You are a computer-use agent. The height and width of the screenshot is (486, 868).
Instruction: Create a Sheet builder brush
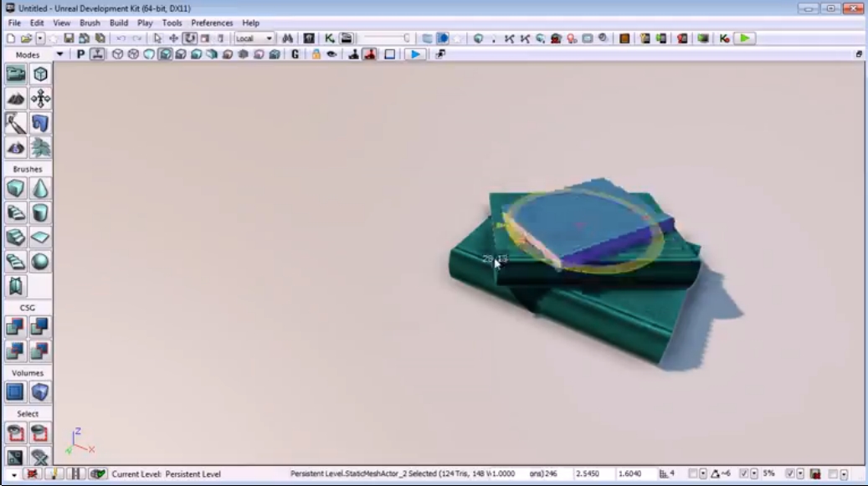click(40, 238)
